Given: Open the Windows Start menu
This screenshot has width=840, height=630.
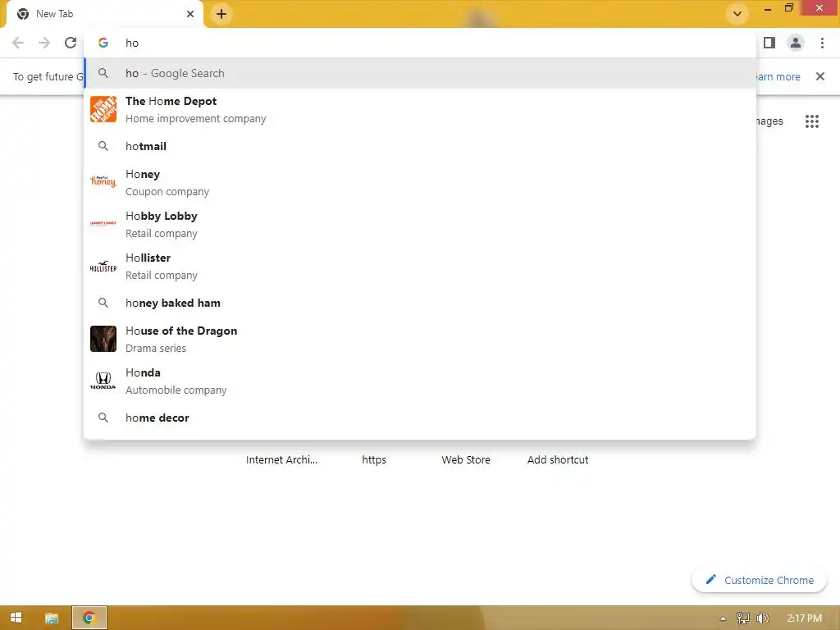Looking at the screenshot, I should point(16,619).
